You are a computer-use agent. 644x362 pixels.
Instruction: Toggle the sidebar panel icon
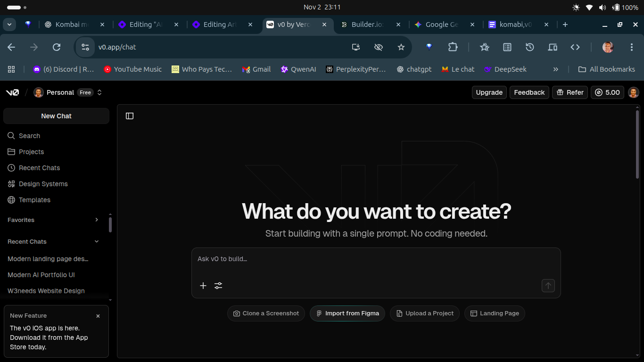130,116
